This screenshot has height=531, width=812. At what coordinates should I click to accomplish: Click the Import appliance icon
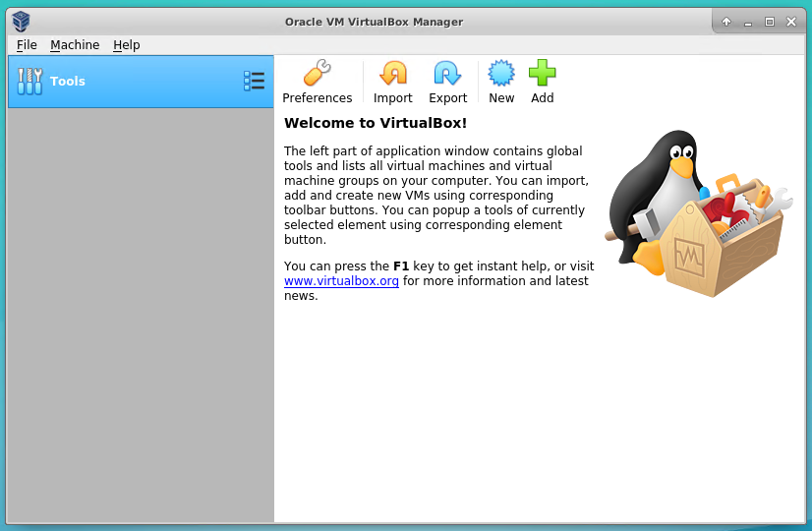(x=392, y=82)
